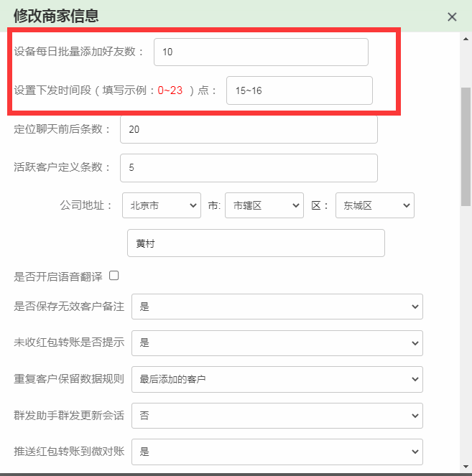Click the 设备每日批量添加好友数 input field

(260, 52)
